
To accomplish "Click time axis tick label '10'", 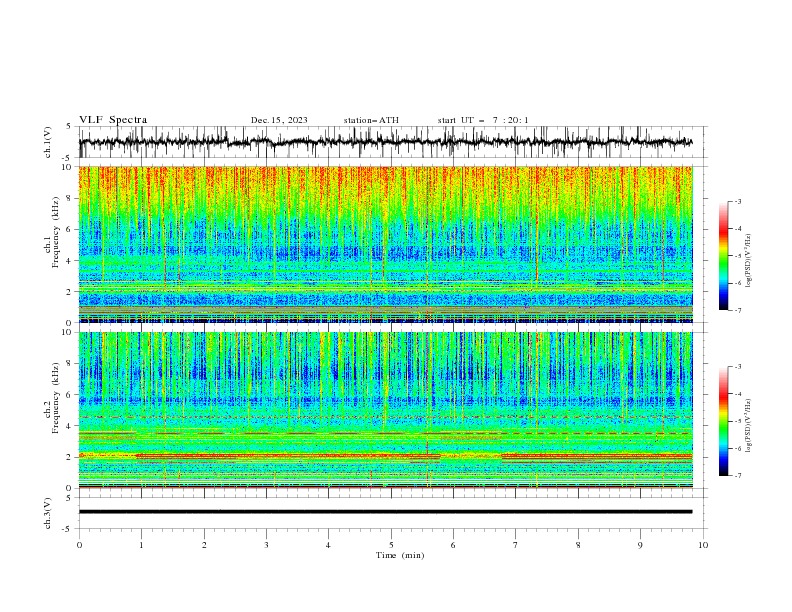I will (703, 545).
